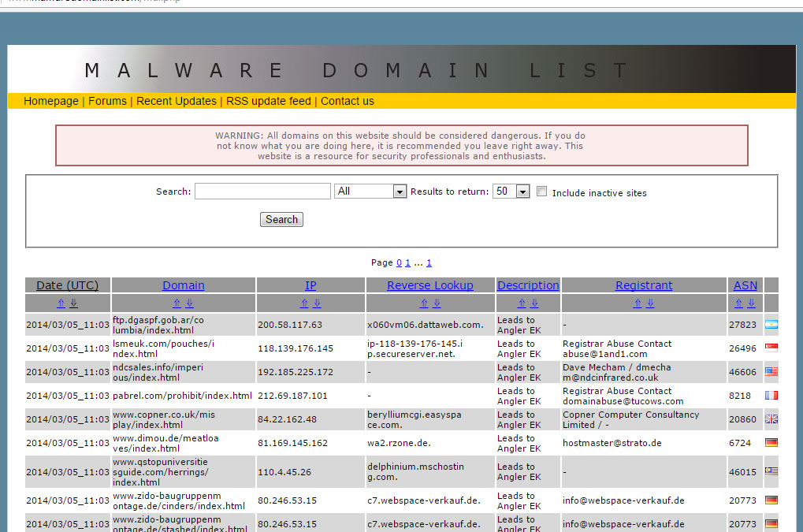Sort ASN column descending arrow
Image resolution: width=803 pixels, height=532 pixels.
(x=751, y=303)
